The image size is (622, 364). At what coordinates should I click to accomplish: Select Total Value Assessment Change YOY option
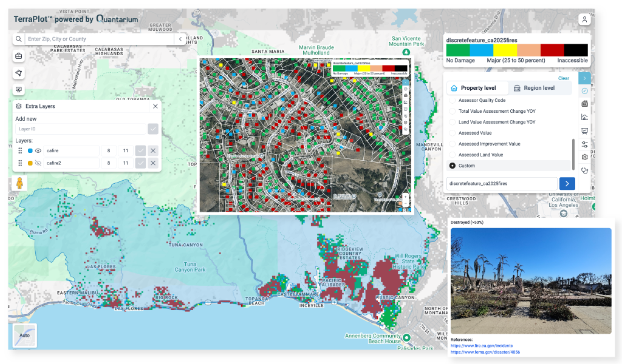pos(452,111)
